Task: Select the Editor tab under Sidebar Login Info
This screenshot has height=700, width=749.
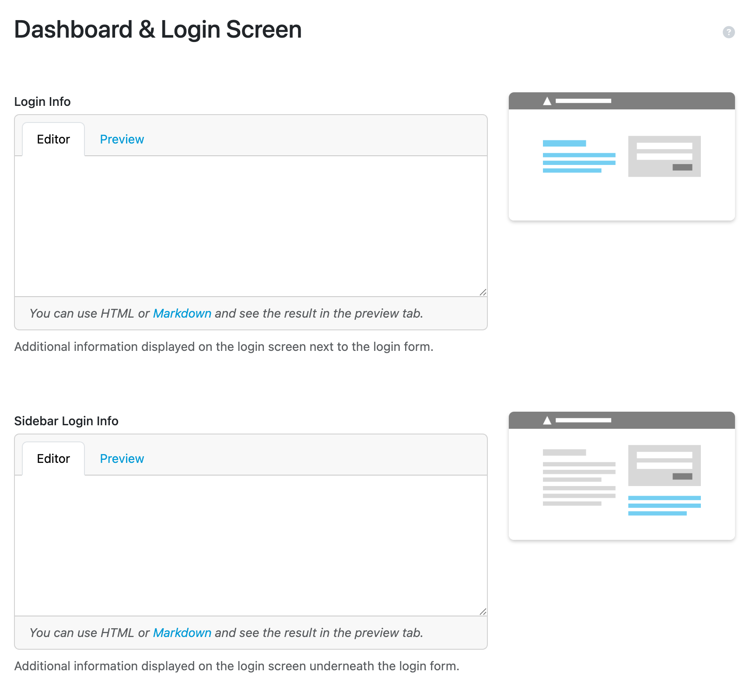Action: pos(53,458)
